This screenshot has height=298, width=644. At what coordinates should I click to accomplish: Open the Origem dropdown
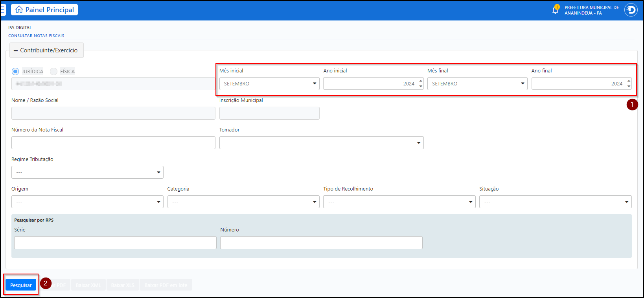[87, 202]
